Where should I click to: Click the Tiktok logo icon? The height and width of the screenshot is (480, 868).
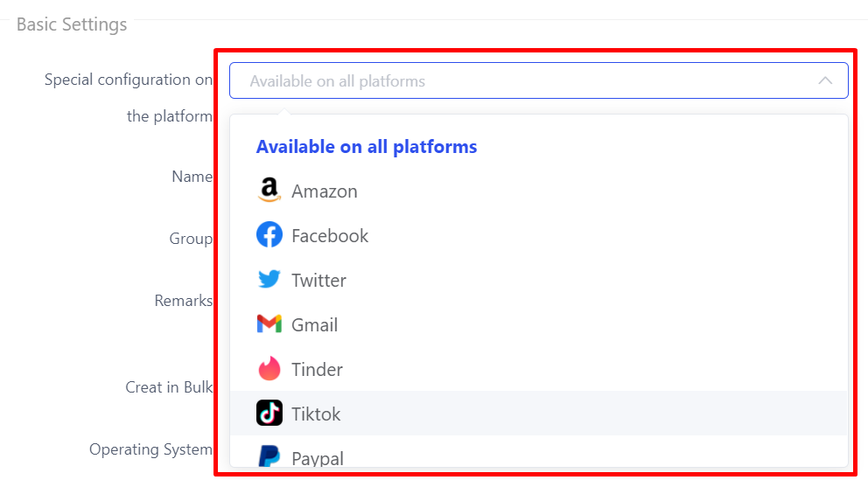point(269,413)
